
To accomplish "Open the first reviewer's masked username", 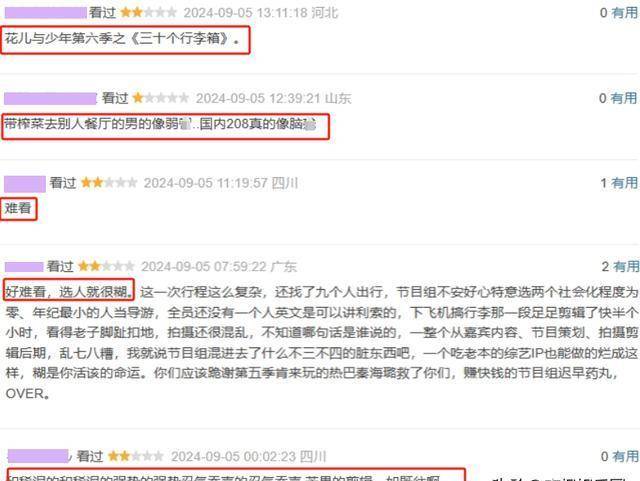I will pyautogui.click(x=46, y=13).
